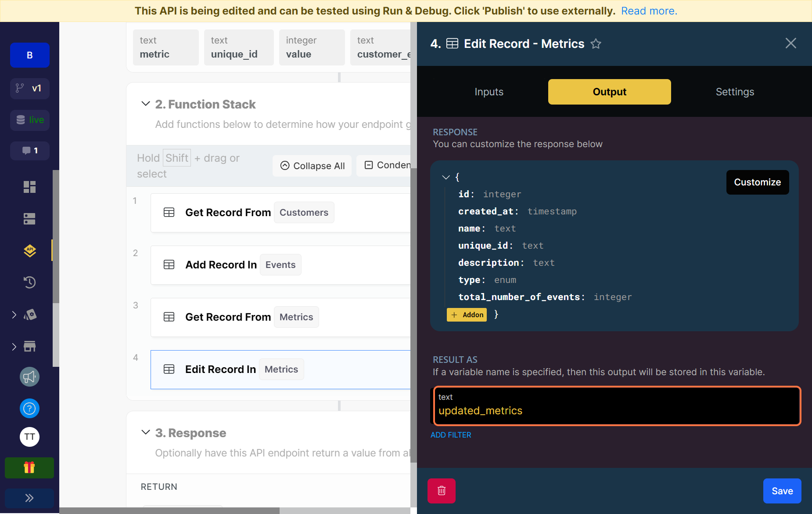Open the B workspace button
Viewport: 812px width, 514px height.
tap(30, 55)
